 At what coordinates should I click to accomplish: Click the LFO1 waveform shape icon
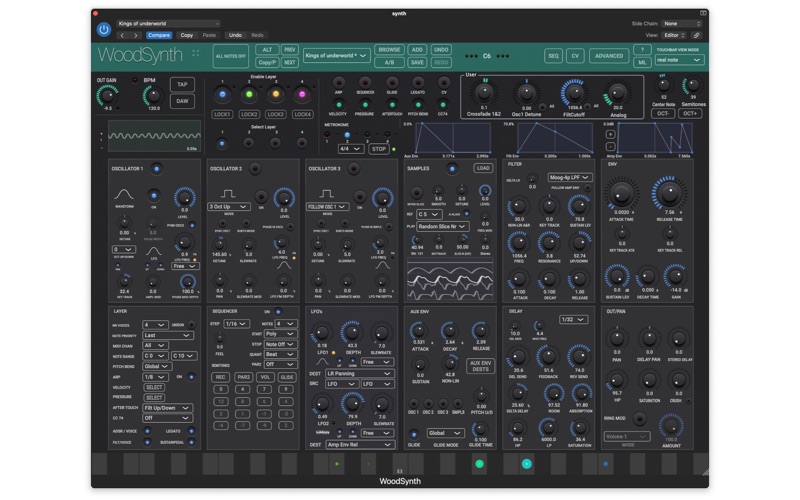coord(322,362)
